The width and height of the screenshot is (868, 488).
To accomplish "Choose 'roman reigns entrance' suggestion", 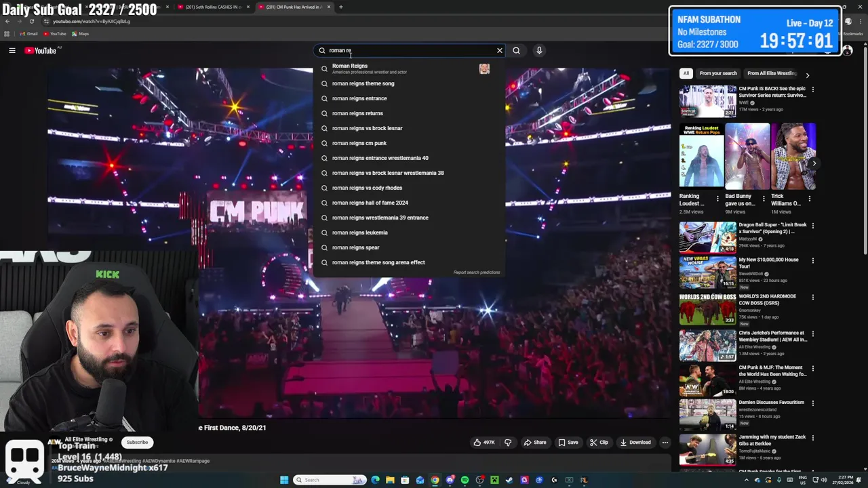I will [408, 98].
